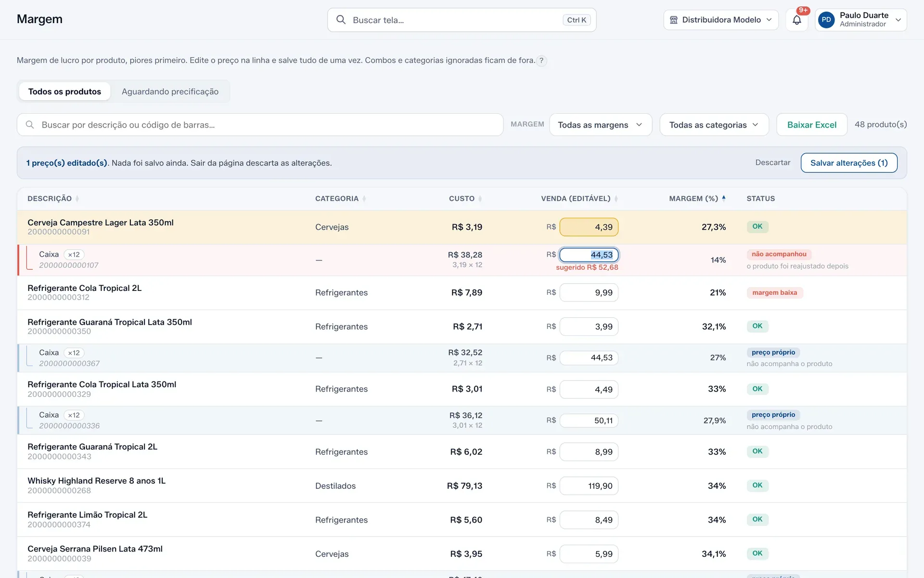Open Todas as categorias filter
Viewport: 924px width, 578px height.
[x=714, y=125]
